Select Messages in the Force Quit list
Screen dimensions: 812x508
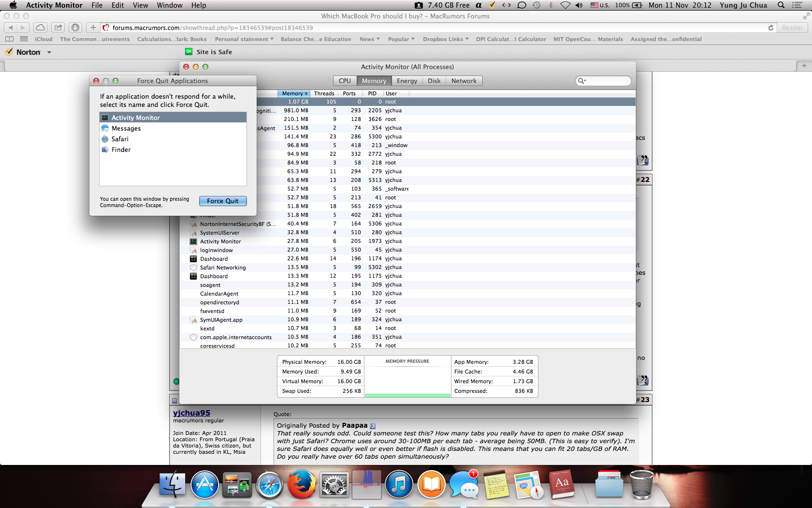pos(173,128)
